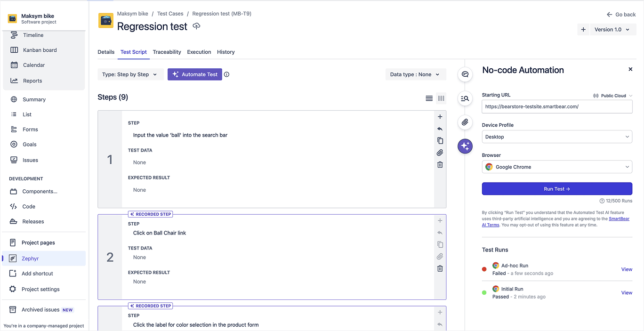Delete step 2 with the trash icon
The image size is (644, 331).
[x=440, y=268]
